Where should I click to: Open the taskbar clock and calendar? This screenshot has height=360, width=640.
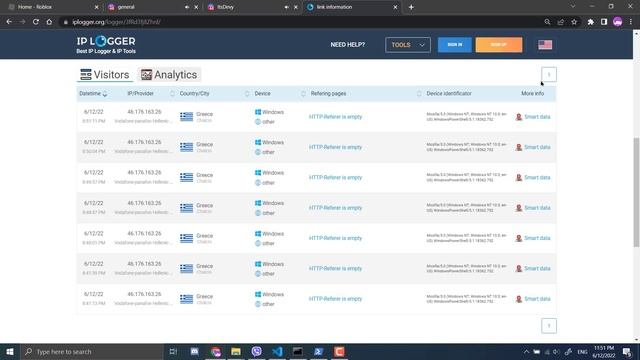pos(604,351)
